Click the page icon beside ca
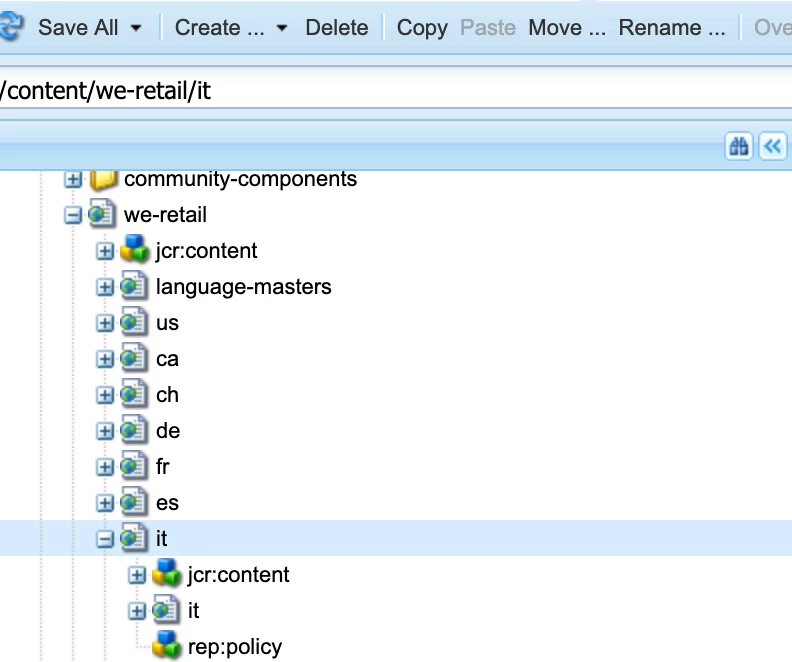The image size is (792, 662). pos(134,359)
